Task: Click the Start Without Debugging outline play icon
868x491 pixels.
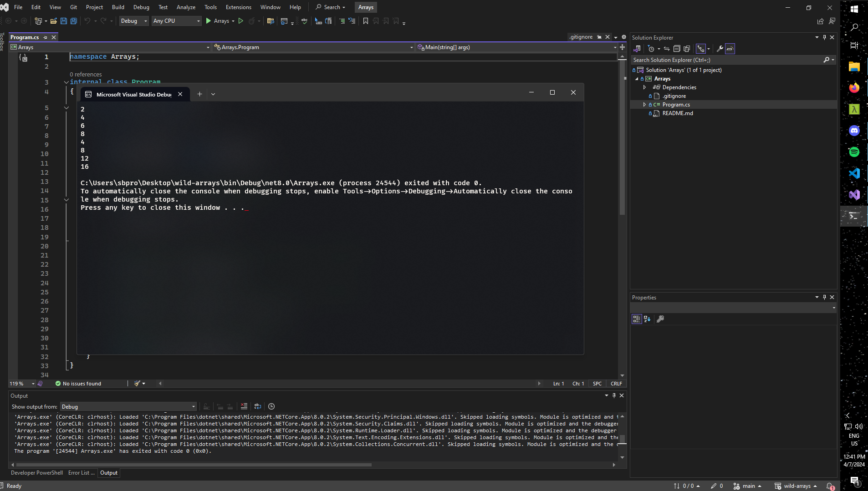Action: (241, 21)
